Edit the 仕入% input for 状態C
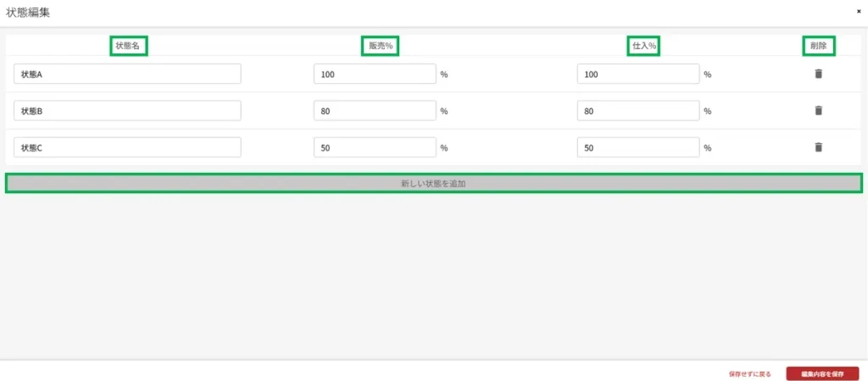Image resolution: width=868 pixels, height=381 pixels. coord(637,147)
